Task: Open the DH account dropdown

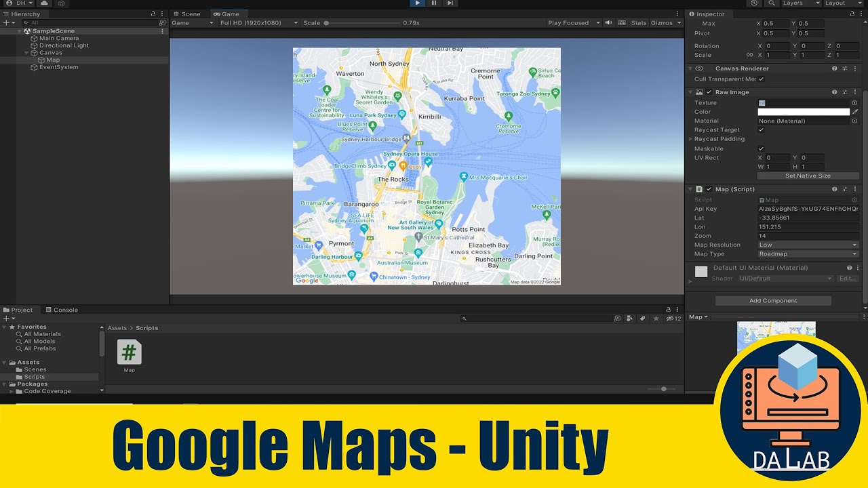Action: click(19, 3)
